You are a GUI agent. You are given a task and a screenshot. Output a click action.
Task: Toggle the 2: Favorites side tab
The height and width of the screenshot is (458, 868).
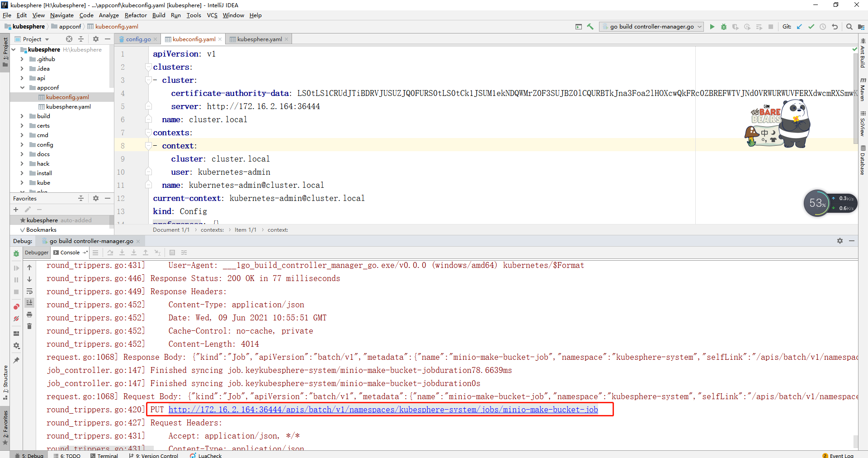click(x=5, y=427)
